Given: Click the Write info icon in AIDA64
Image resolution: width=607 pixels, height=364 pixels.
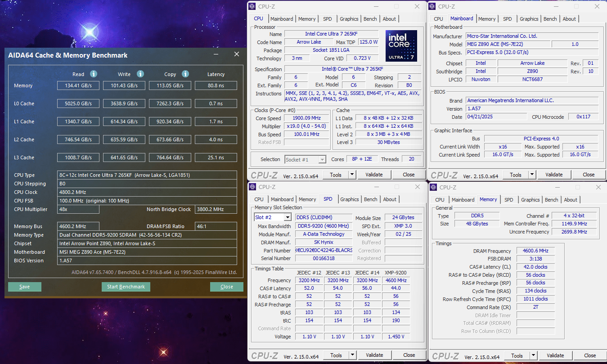Looking at the screenshot, I should coord(140,74).
